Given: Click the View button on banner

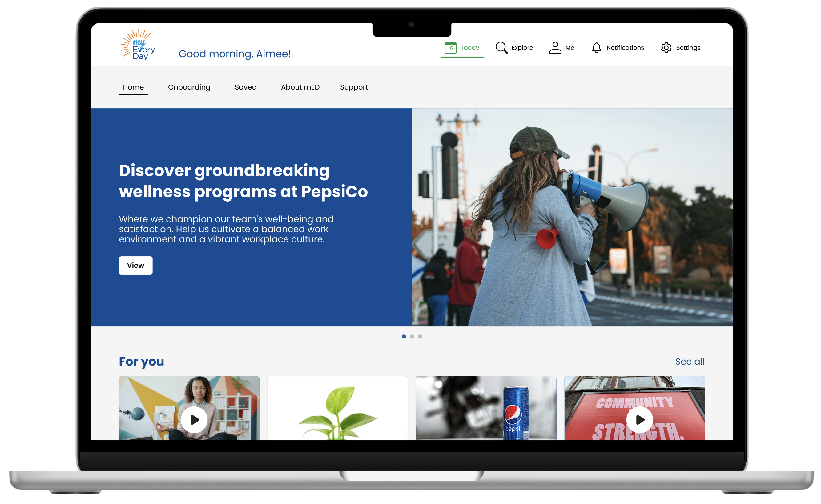Looking at the screenshot, I should (x=136, y=265).
